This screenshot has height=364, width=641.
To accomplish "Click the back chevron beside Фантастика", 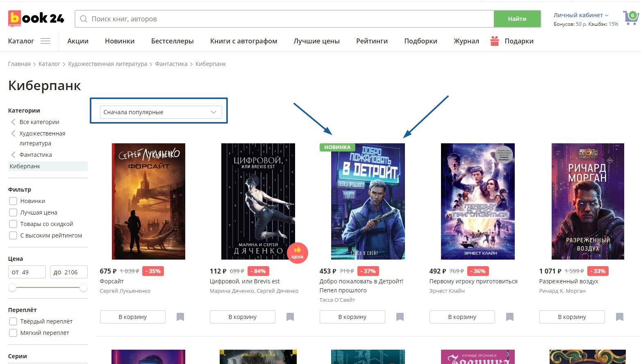I will coord(13,155).
